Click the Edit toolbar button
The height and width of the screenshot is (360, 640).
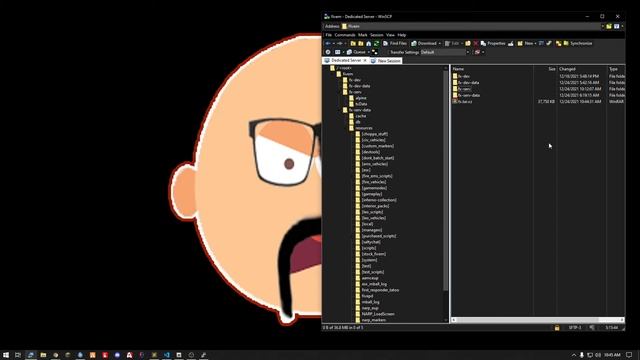point(452,43)
